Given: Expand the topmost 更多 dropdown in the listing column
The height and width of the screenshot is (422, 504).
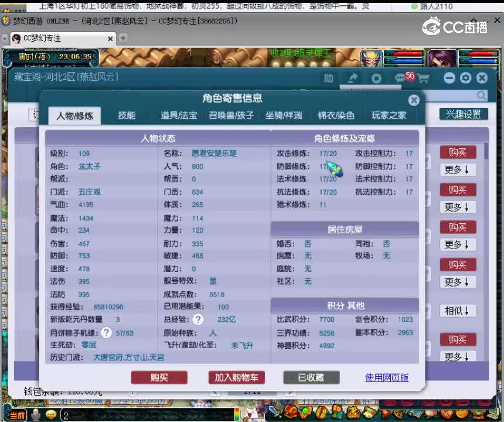Looking at the screenshot, I should pos(458,169).
